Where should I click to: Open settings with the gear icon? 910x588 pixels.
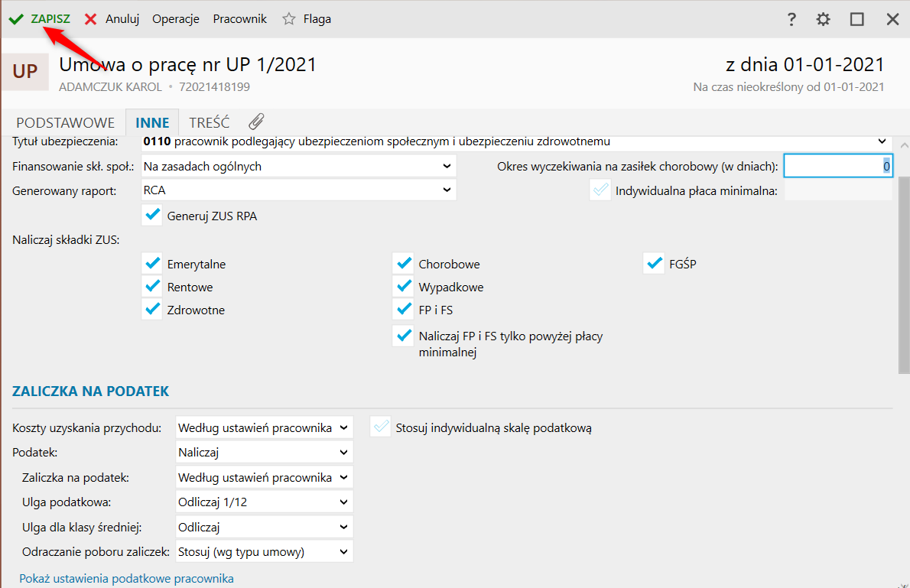click(823, 19)
